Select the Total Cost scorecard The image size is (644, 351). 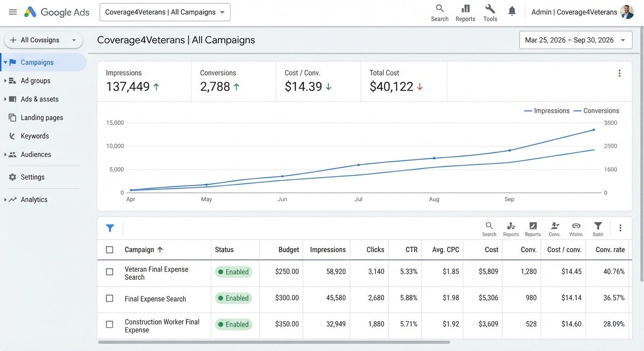(404, 81)
